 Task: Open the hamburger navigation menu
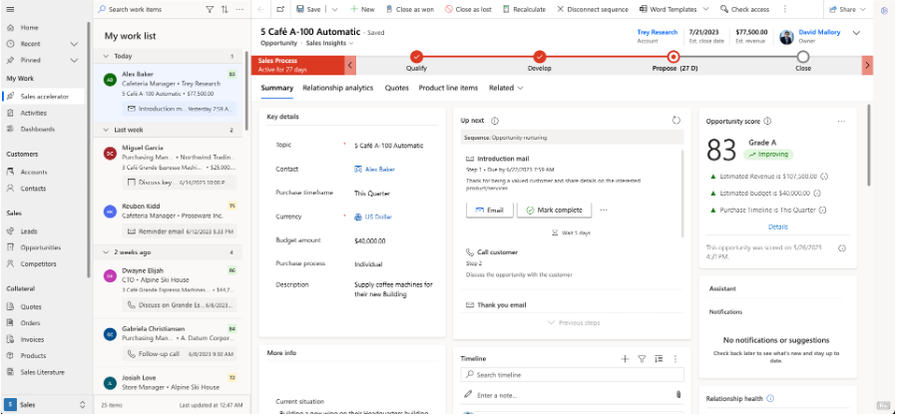pyautogui.click(x=10, y=9)
